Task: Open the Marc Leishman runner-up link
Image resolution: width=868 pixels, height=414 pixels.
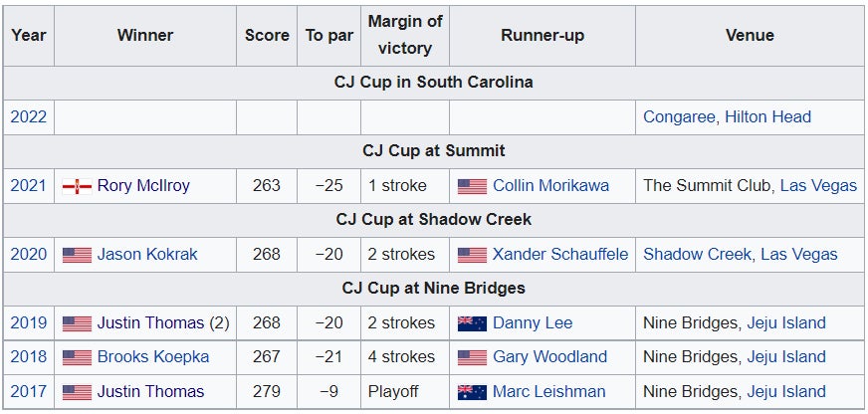Action: coord(550,392)
